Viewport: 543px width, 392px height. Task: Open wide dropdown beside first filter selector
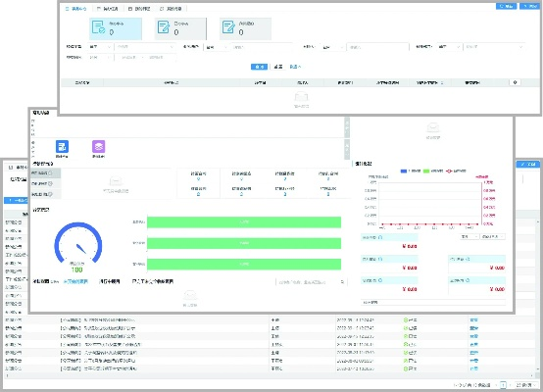[x=145, y=47]
